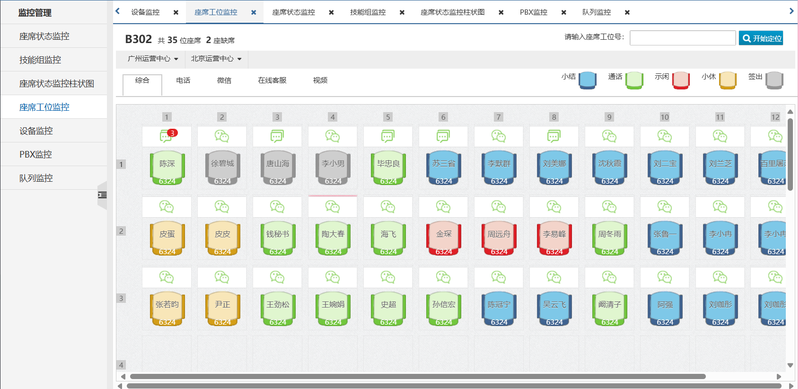800x389 pixels.
Task: Click the 开始定位 button
Action: point(761,38)
